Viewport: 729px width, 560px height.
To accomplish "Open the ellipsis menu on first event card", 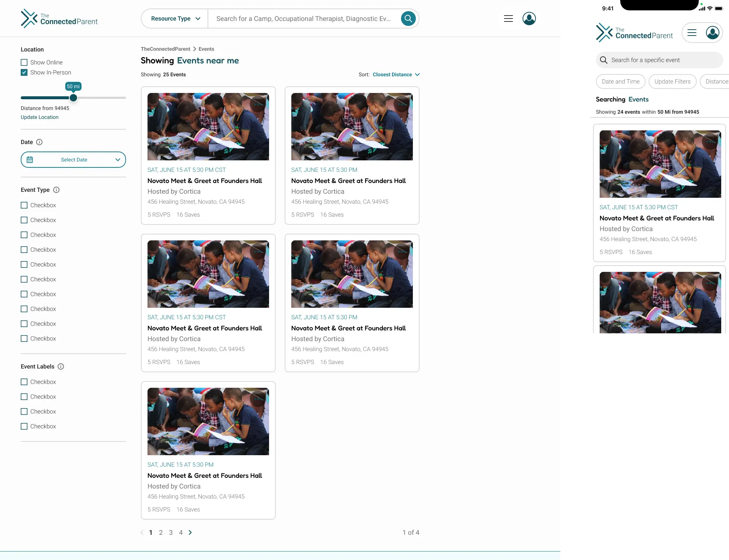I will [258, 104].
